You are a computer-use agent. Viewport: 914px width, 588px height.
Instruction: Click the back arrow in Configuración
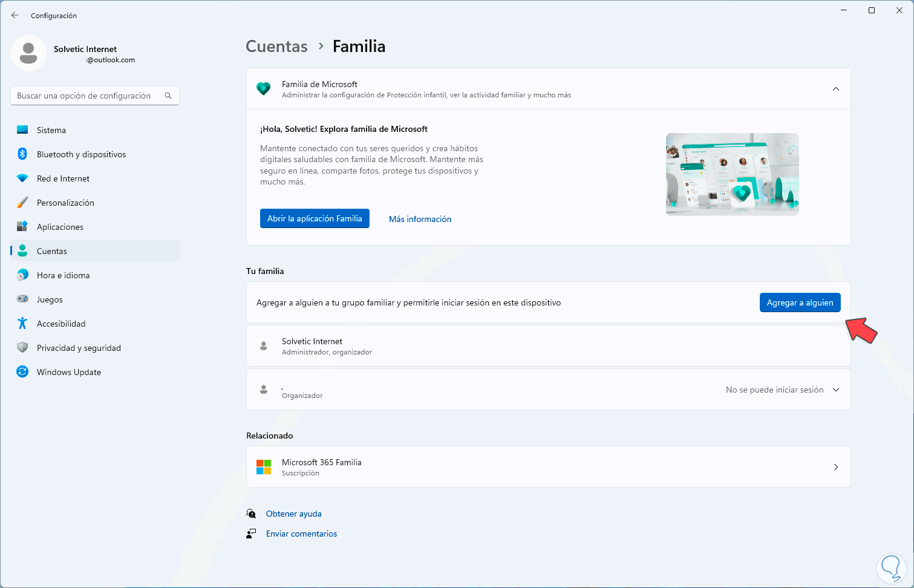pyautogui.click(x=15, y=15)
